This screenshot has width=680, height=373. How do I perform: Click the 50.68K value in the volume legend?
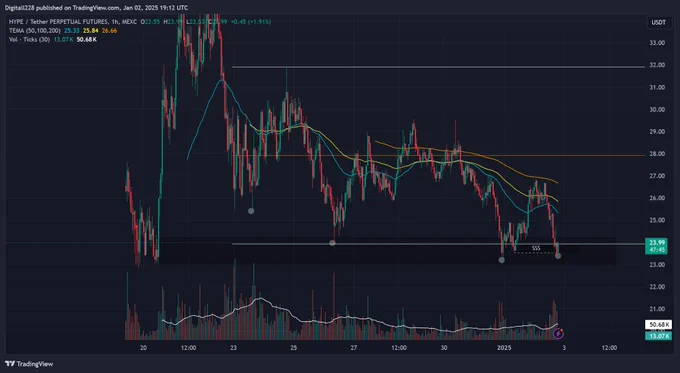pyautogui.click(x=87, y=39)
